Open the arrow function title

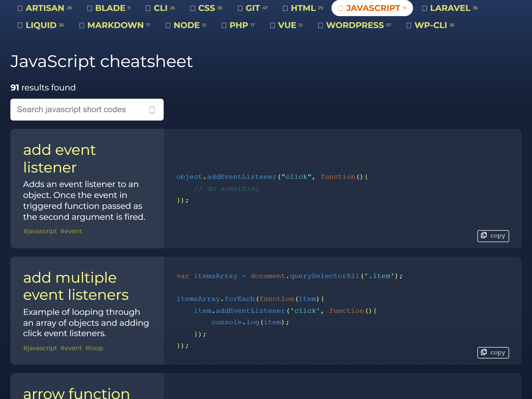76,393
